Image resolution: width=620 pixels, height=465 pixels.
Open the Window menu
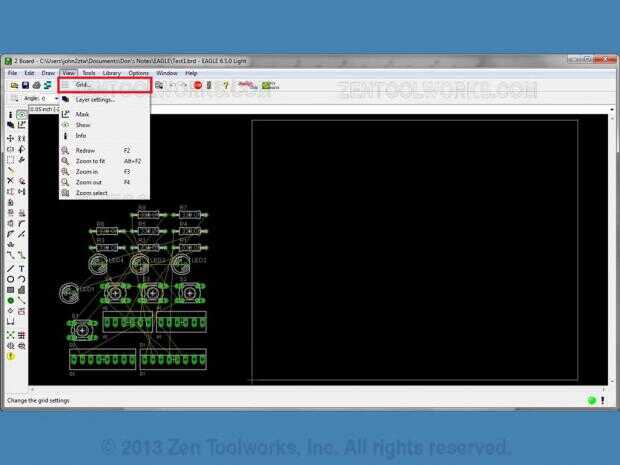(167, 73)
